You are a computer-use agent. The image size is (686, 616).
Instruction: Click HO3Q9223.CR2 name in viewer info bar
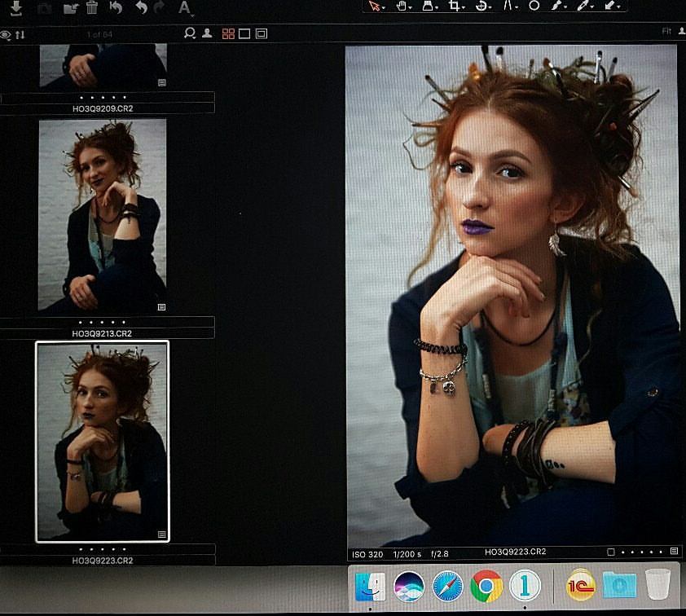click(x=515, y=552)
